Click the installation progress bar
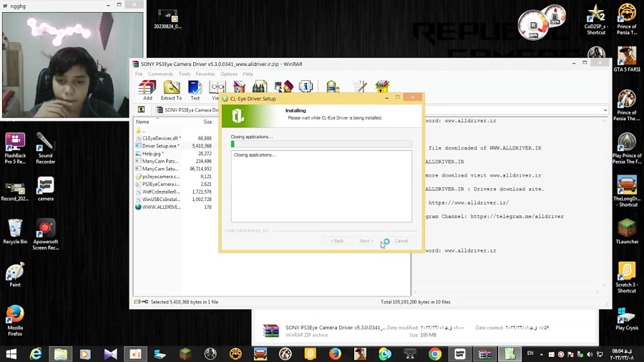Image resolution: width=644 pixels, height=362 pixels. click(x=321, y=144)
